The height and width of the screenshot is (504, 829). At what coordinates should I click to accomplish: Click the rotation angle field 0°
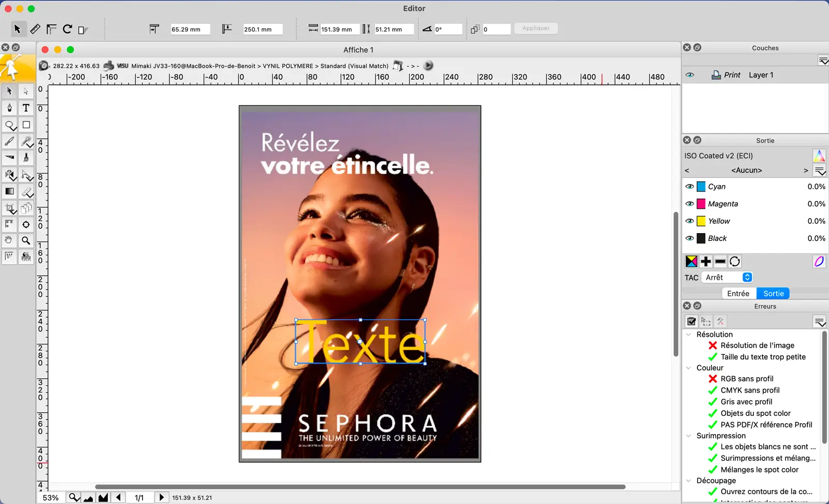(x=448, y=30)
